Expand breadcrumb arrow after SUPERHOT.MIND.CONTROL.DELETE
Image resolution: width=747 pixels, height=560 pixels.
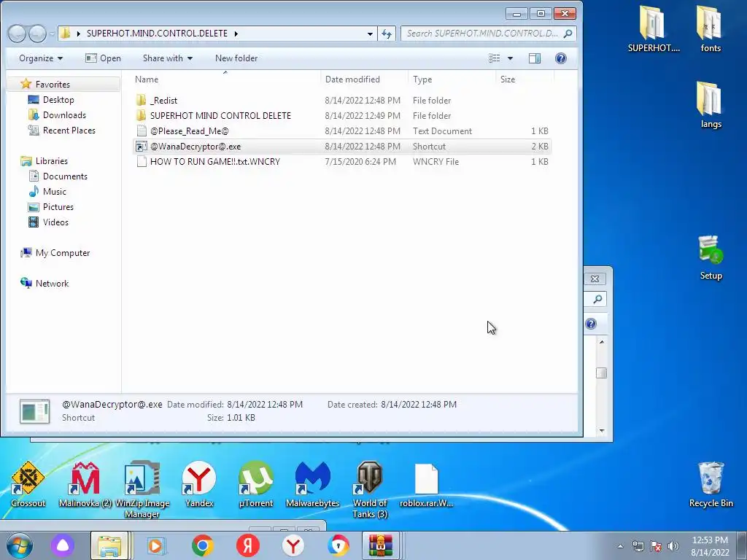(236, 34)
